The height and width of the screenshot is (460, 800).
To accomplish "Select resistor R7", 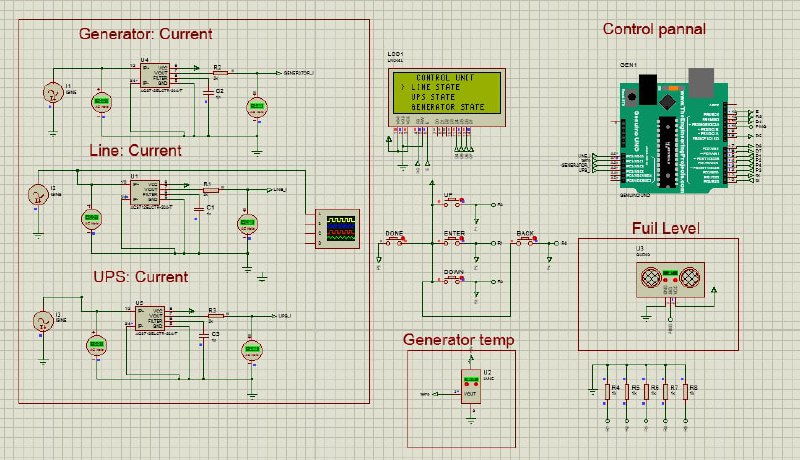I will click(x=665, y=392).
